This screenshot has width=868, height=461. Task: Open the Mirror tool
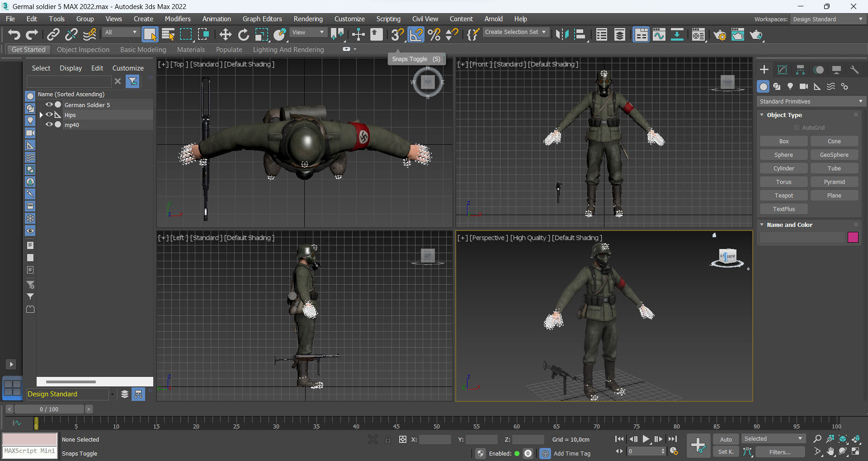point(562,35)
